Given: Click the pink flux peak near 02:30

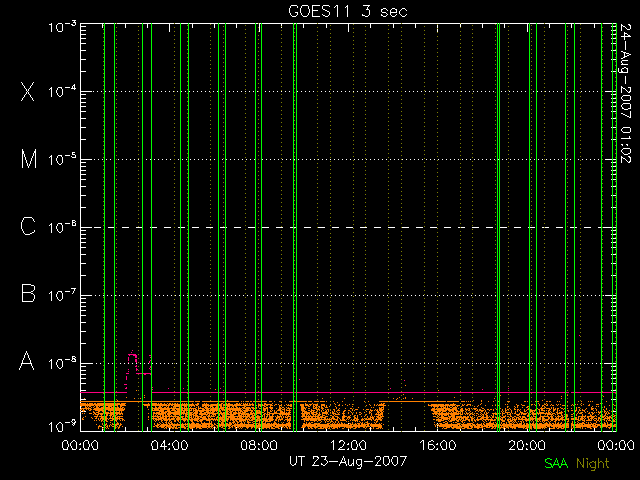Looking at the screenshot, I should [x=132, y=356].
